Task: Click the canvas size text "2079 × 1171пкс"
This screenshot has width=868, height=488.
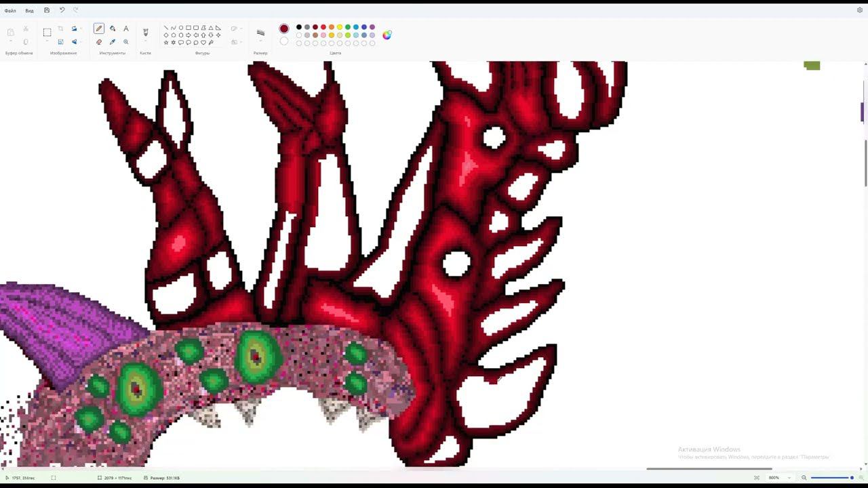Action: coord(118,478)
